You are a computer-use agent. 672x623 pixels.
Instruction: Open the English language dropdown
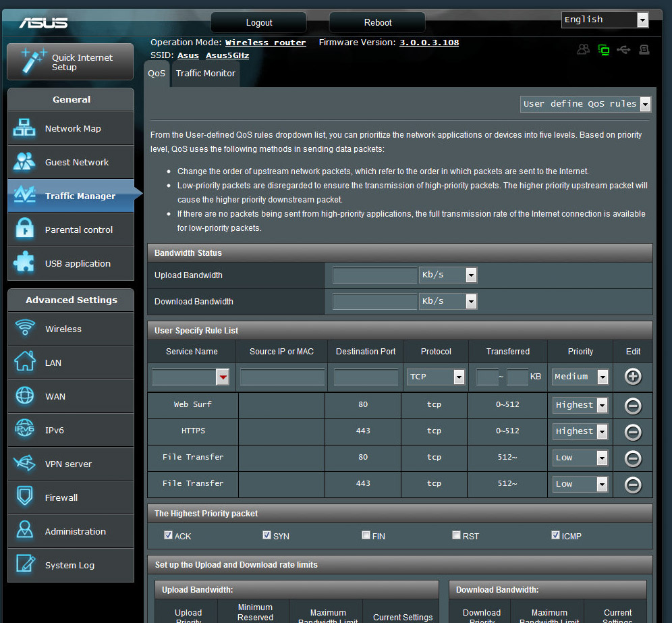[x=605, y=20]
